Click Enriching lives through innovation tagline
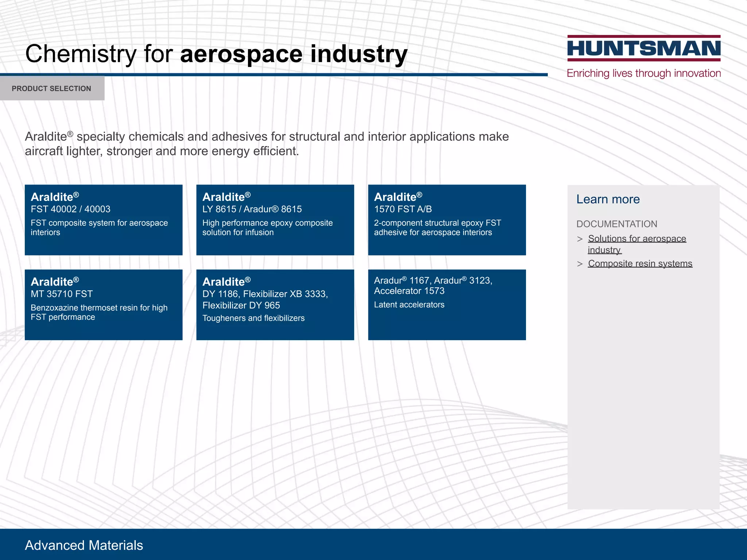This screenshot has height=560, width=747. (643, 73)
